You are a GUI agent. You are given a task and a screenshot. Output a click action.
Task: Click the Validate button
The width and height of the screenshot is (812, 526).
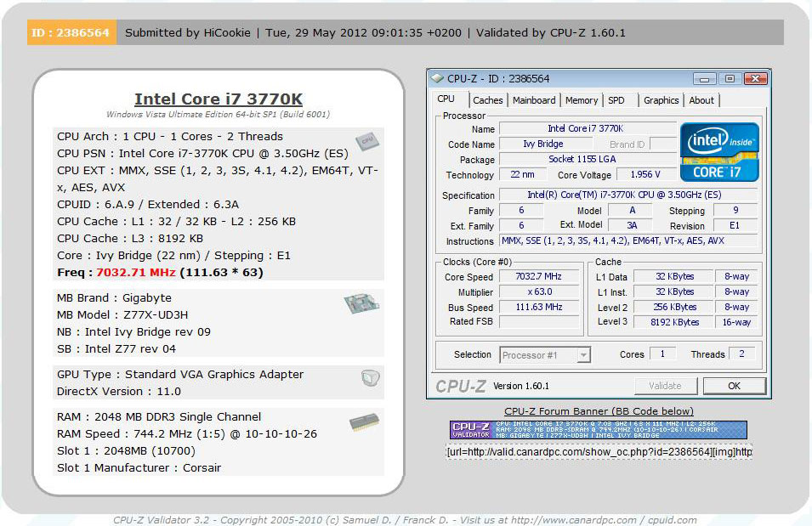pos(666,386)
